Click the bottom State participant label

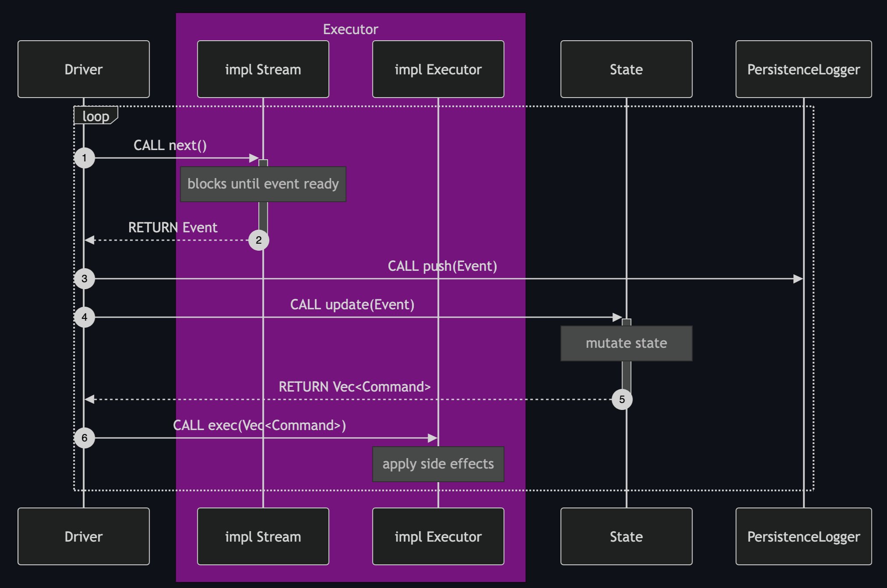coord(626,536)
